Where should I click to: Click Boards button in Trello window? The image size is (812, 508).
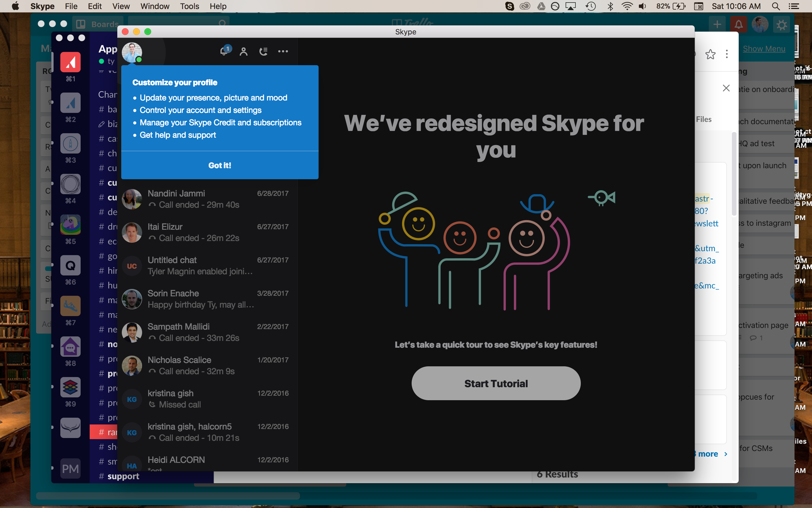coord(98,24)
